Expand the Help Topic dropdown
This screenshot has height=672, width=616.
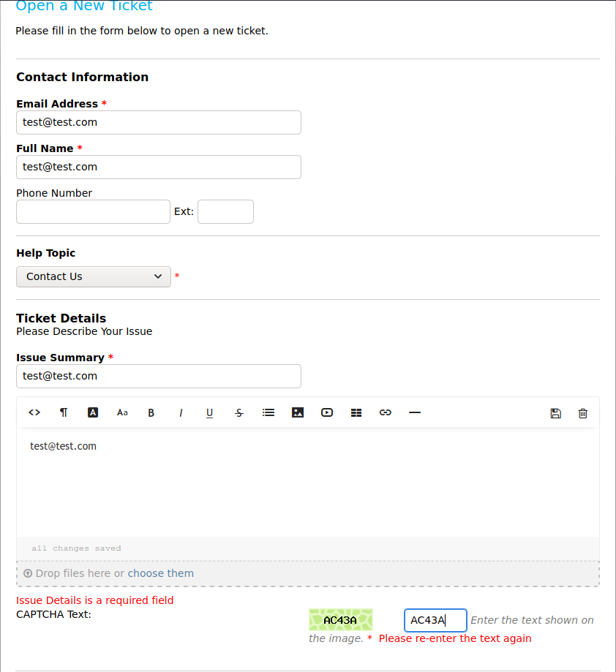point(94,276)
